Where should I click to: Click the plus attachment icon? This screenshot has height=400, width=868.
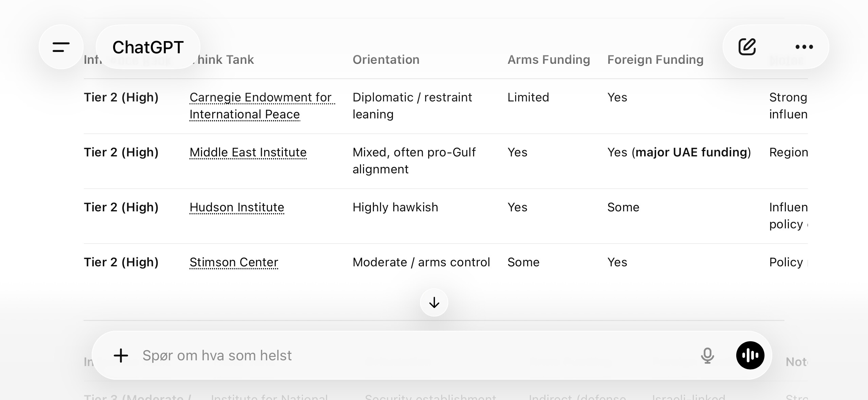[121, 356]
